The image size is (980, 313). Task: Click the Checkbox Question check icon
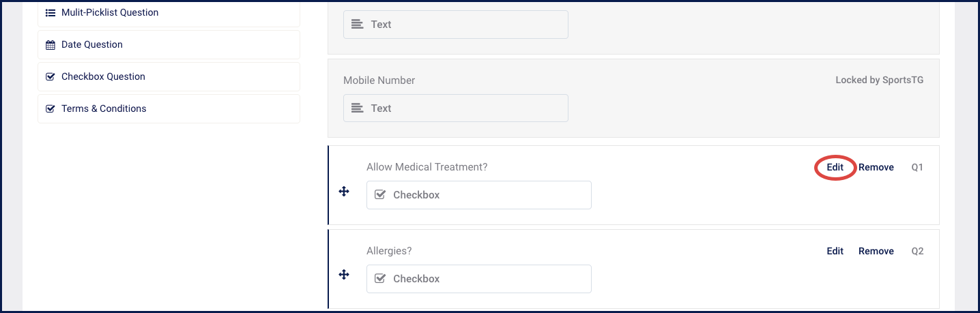pyautogui.click(x=51, y=77)
